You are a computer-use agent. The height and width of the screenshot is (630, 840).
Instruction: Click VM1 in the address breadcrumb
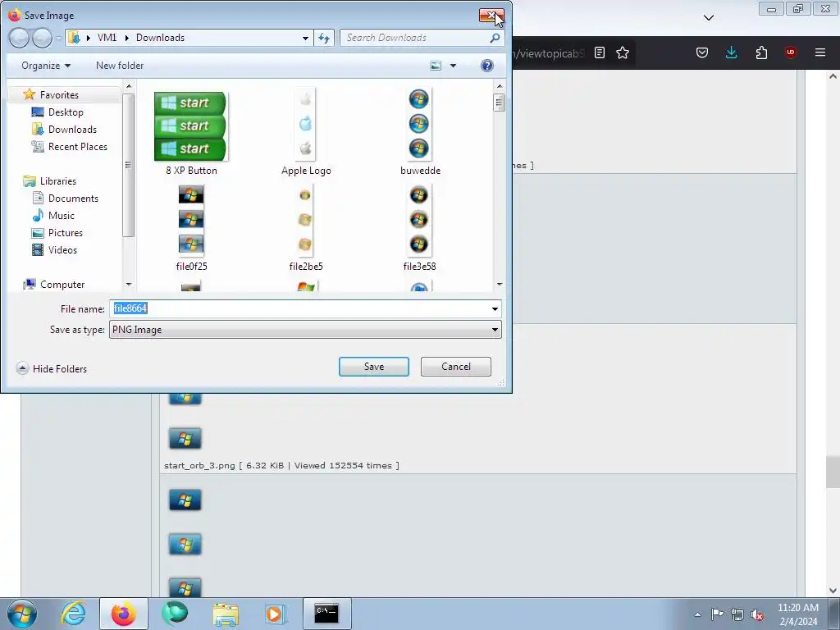(107, 38)
